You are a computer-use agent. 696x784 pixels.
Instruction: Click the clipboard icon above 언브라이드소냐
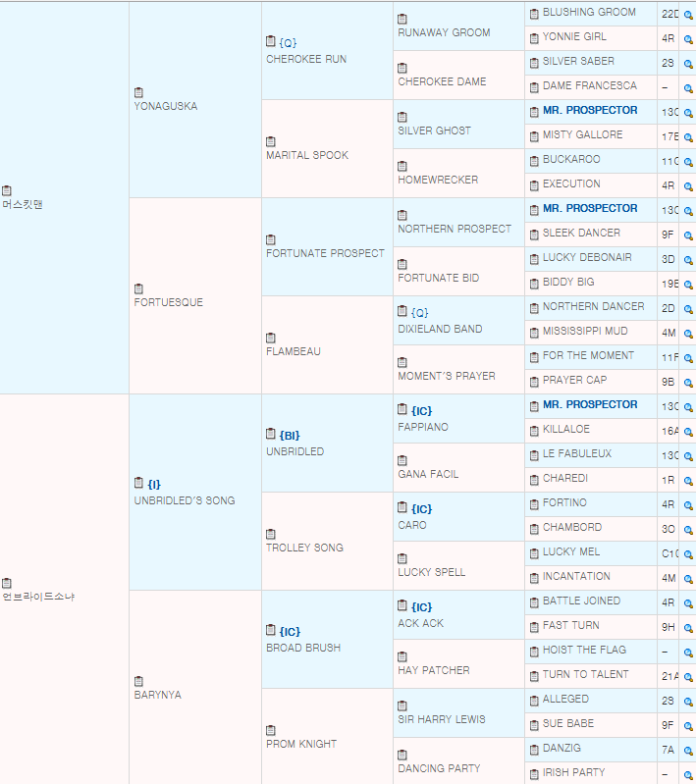click(7, 583)
